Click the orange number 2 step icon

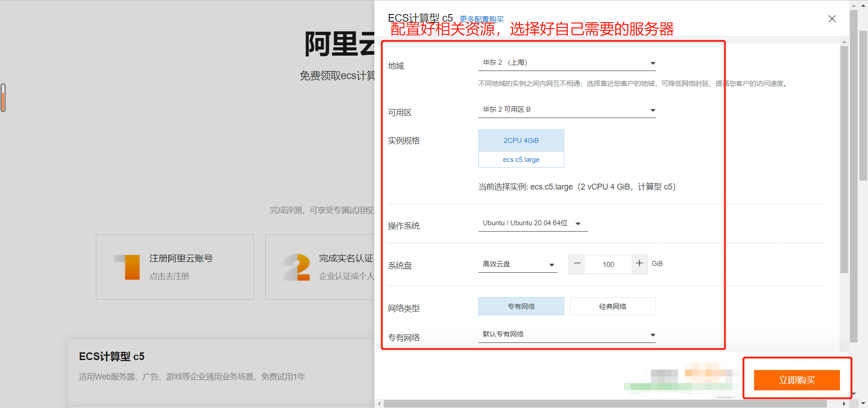click(x=297, y=267)
